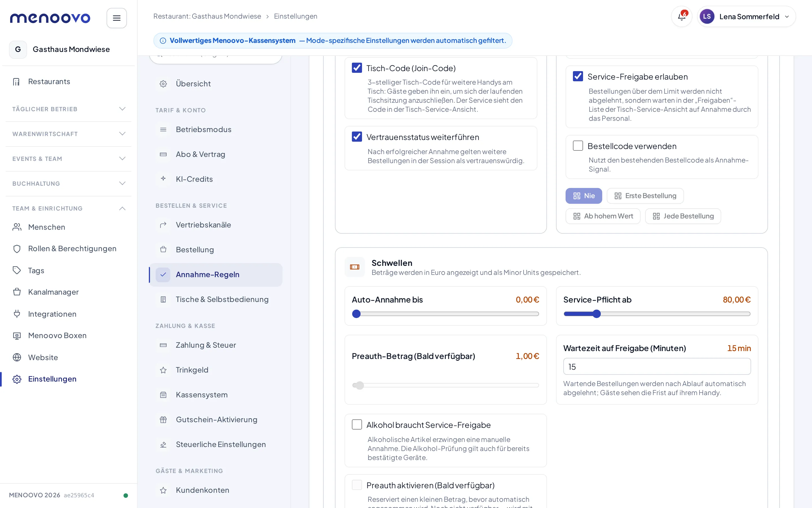Open Kassensystem settings page
Viewport: 812px width, 508px height.
(x=216, y=395)
